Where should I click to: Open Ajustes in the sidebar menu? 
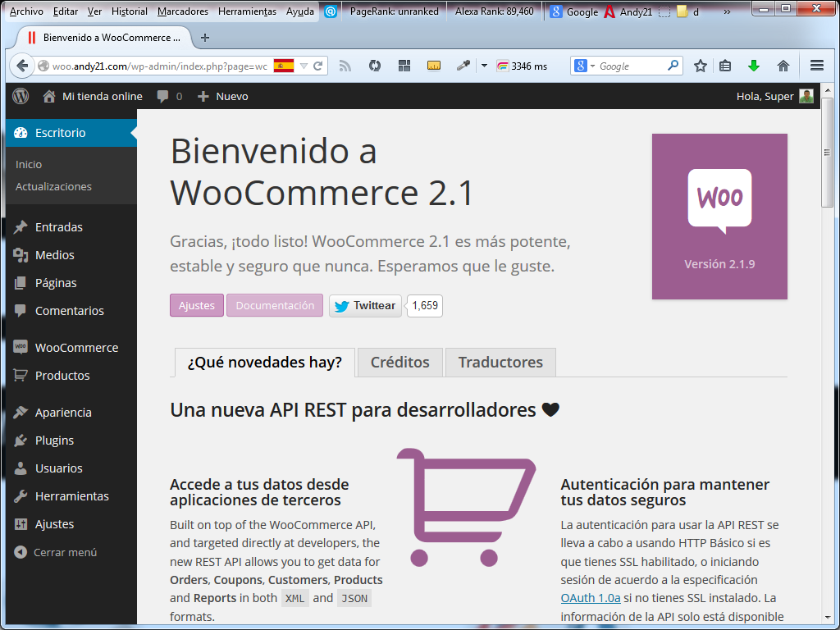[71, 524]
